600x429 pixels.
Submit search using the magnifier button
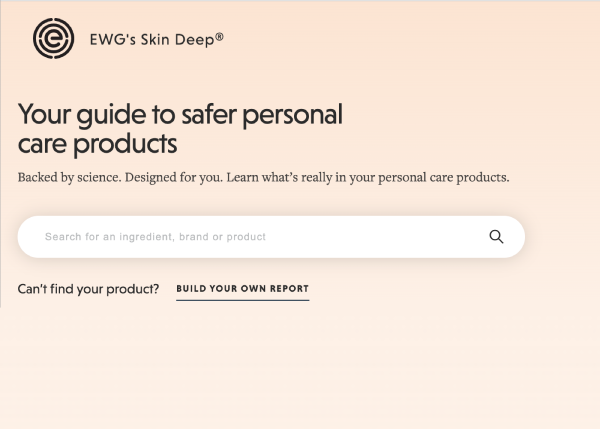496,237
